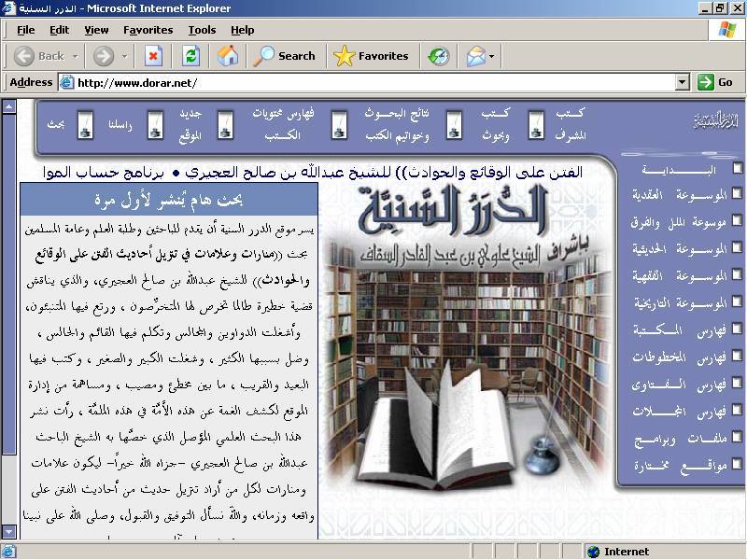
Task: Go to the browser Home page icon
Action: pos(228,56)
